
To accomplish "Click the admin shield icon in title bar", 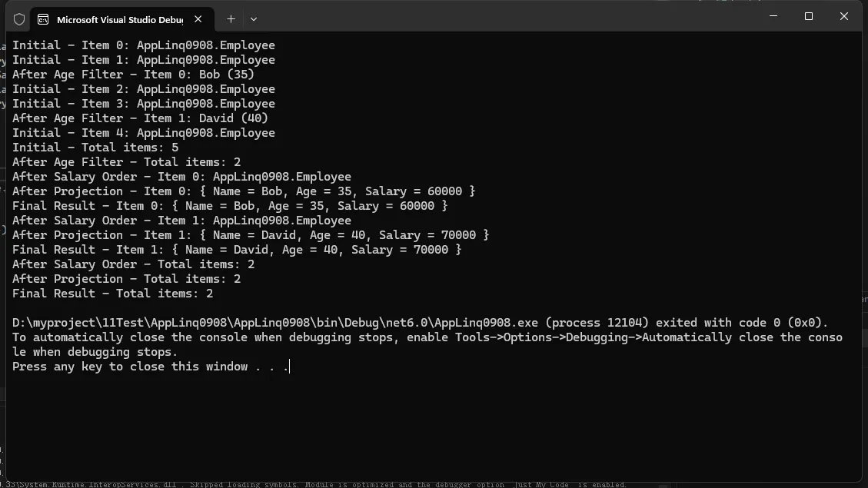I will pyautogui.click(x=19, y=19).
